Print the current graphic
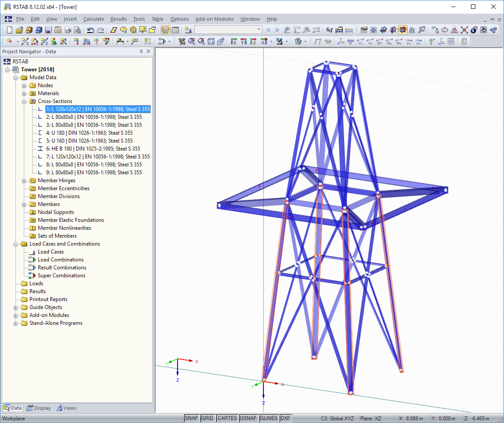The width and height of the screenshot is (504, 423). 68,29
